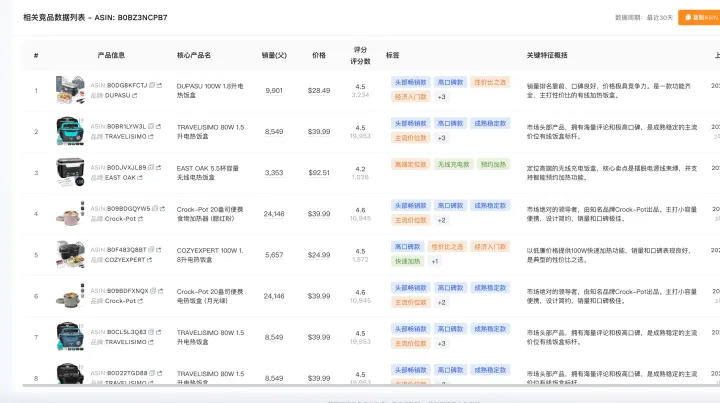Open external link icon for ASIN B0BR1LYW3L
Screen dimensions: 720x403
(x=158, y=126)
